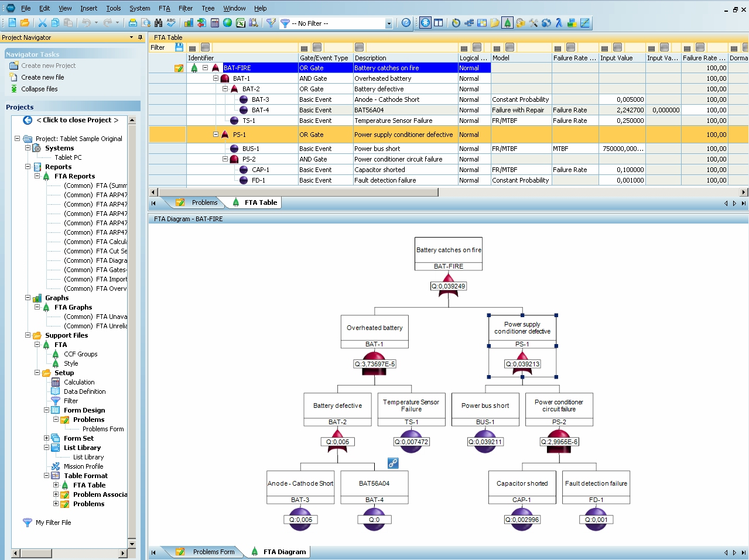Click the binoculars Find icon
The width and height of the screenshot is (749, 560).
pyautogui.click(x=158, y=23)
